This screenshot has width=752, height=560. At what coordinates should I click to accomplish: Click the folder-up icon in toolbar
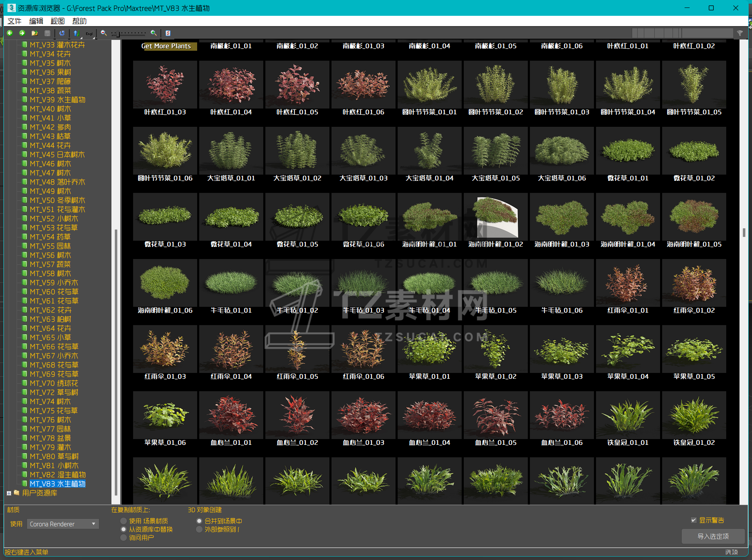[x=35, y=33]
